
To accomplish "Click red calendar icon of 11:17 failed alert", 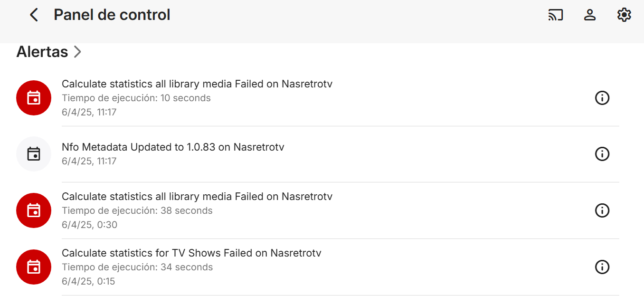I will (34, 98).
